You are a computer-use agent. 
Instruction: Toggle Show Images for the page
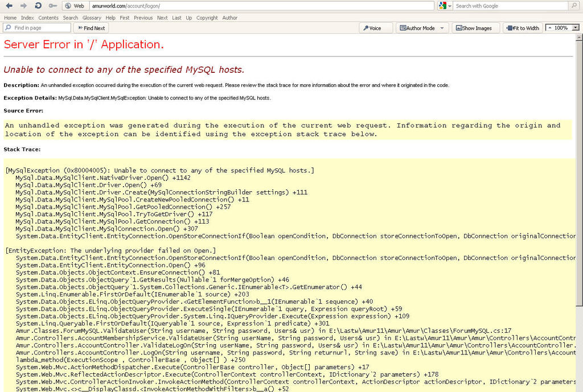475,27
